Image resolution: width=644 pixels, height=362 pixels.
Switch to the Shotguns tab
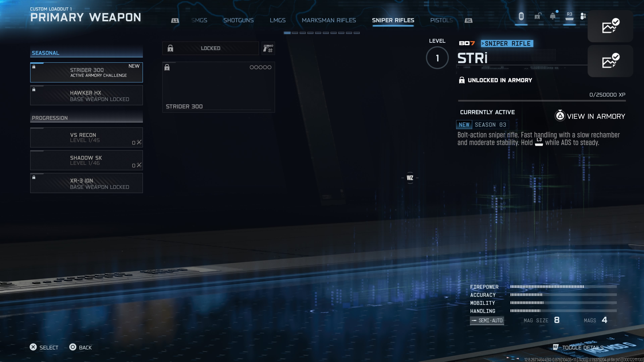(x=238, y=20)
